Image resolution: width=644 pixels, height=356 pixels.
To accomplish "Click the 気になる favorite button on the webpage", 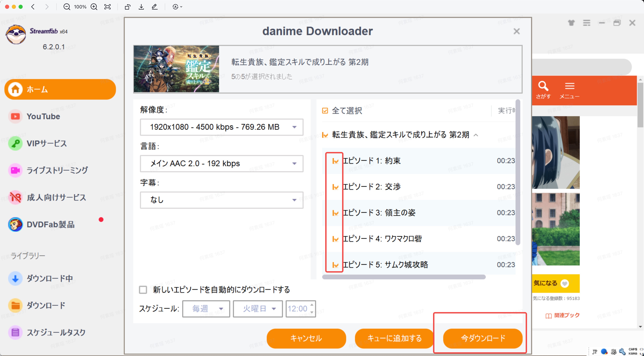I will click(556, 283).
